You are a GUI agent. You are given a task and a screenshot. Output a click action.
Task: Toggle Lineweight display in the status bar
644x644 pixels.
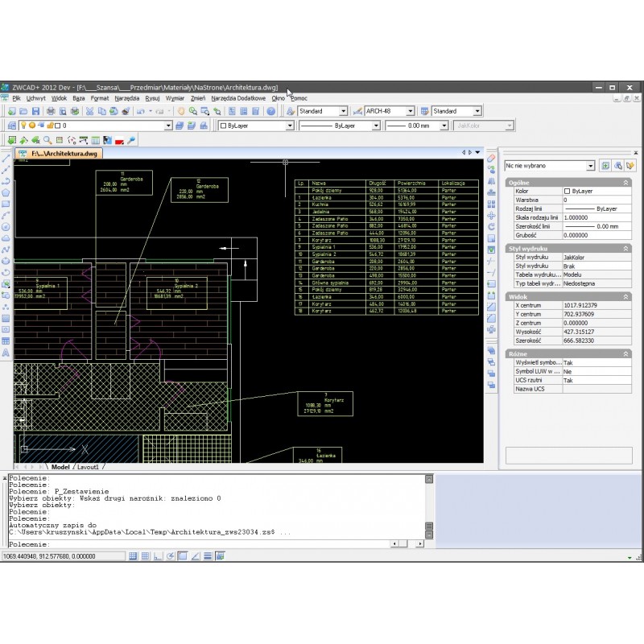tap(208, 556)
